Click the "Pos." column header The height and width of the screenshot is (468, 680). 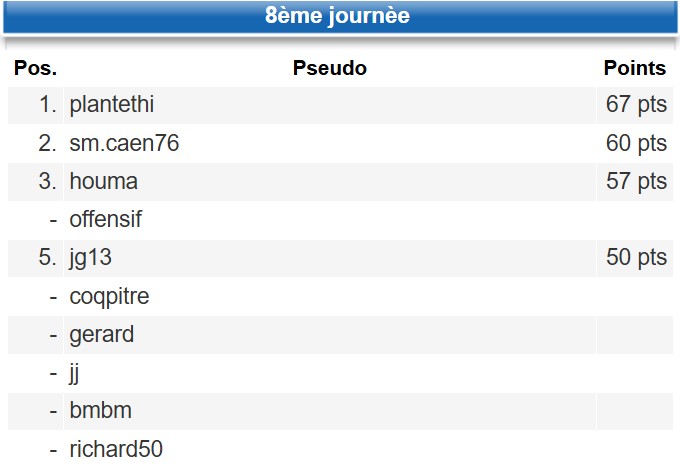click(35, 69)
